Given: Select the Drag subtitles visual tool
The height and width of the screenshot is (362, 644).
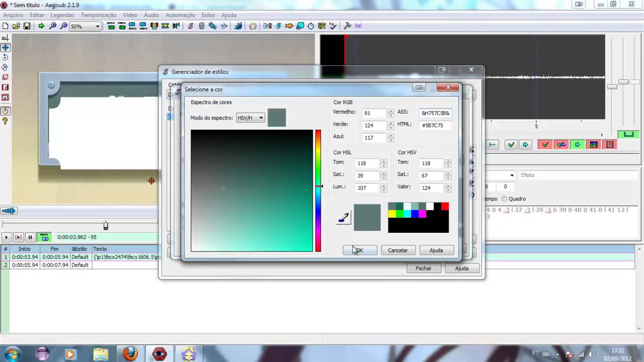Looking at the screenshot, I should pos(5,47).
